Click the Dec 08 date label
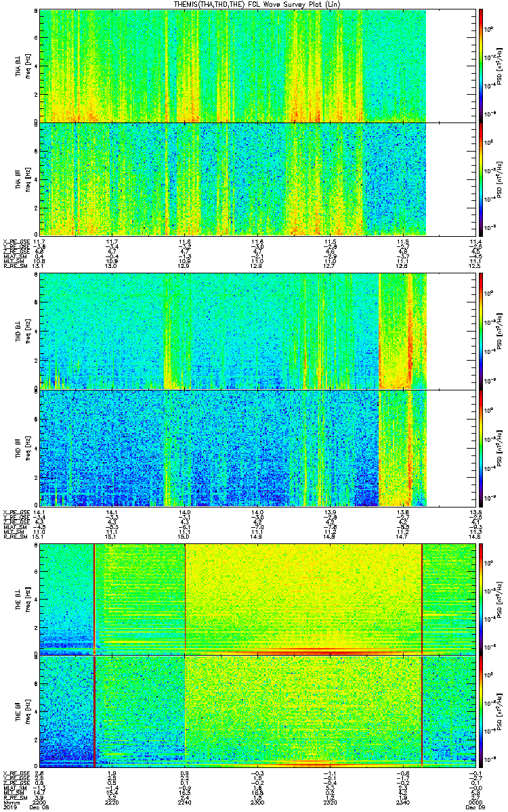This screenshot has width=508, height=812. pyautogui.click(x=41, y=807)
